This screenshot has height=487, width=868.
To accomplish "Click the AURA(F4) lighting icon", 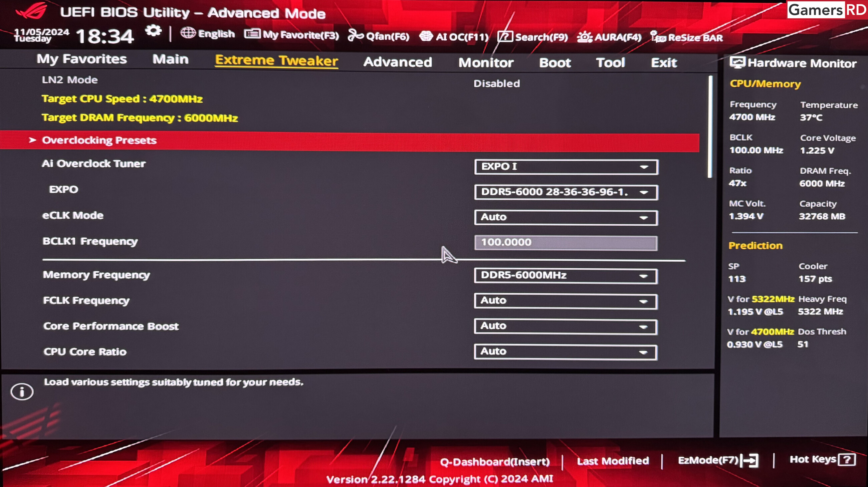I will 585,37.
